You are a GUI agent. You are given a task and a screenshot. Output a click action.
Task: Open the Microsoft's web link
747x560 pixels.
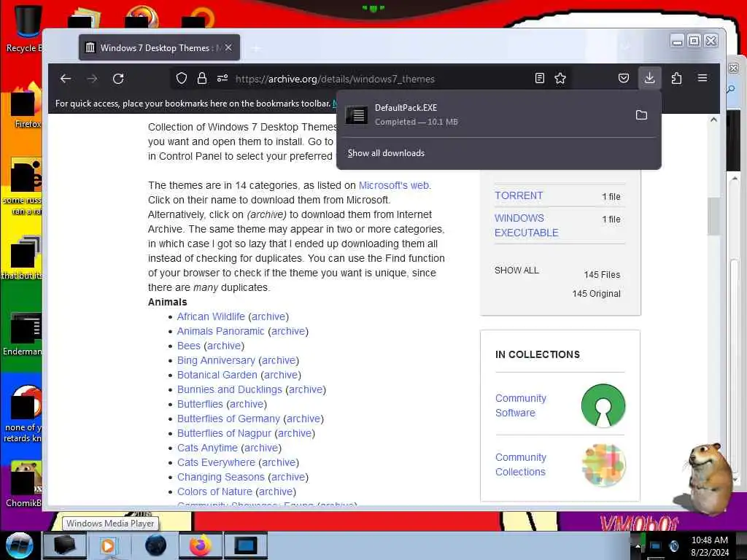393,185
